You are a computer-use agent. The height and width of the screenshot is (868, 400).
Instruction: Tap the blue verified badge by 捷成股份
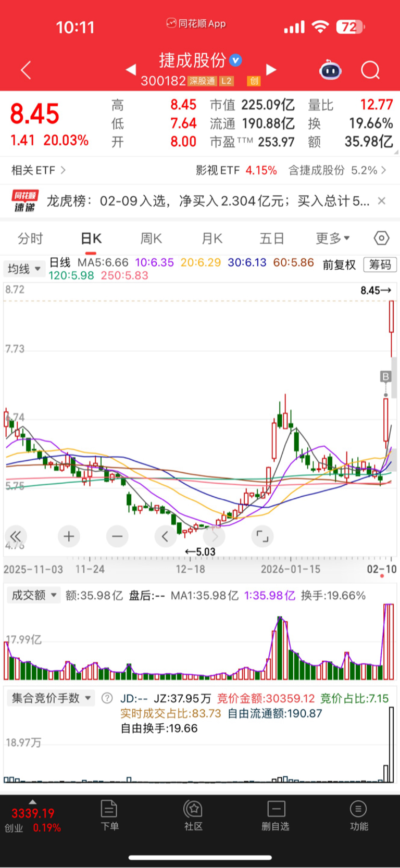coord(236,60)
